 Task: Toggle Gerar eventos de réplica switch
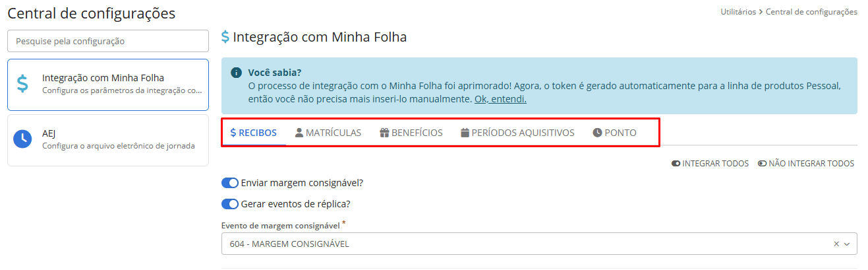[x=229, y=204]
